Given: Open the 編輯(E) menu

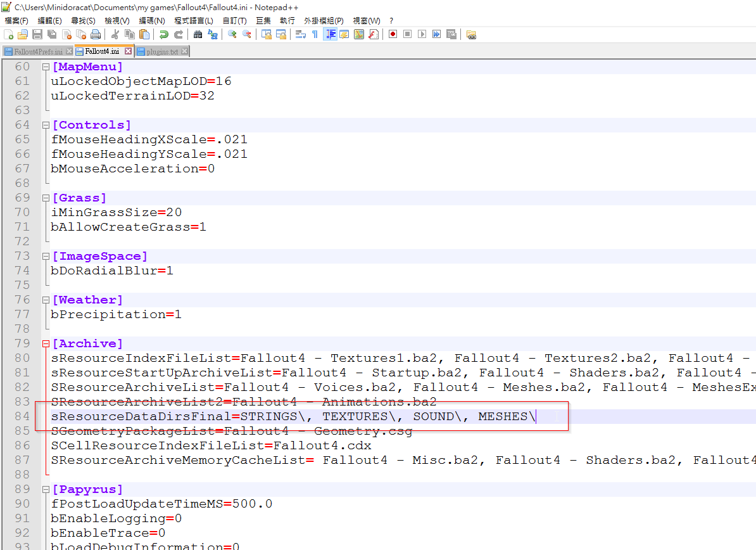Looking at the screenshot, I should [x=49, y=21].
